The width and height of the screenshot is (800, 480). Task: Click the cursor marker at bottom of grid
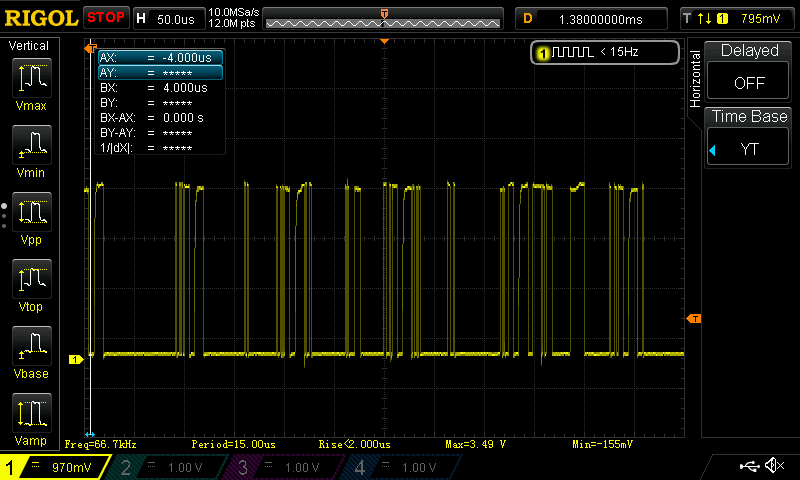[90, 435]
